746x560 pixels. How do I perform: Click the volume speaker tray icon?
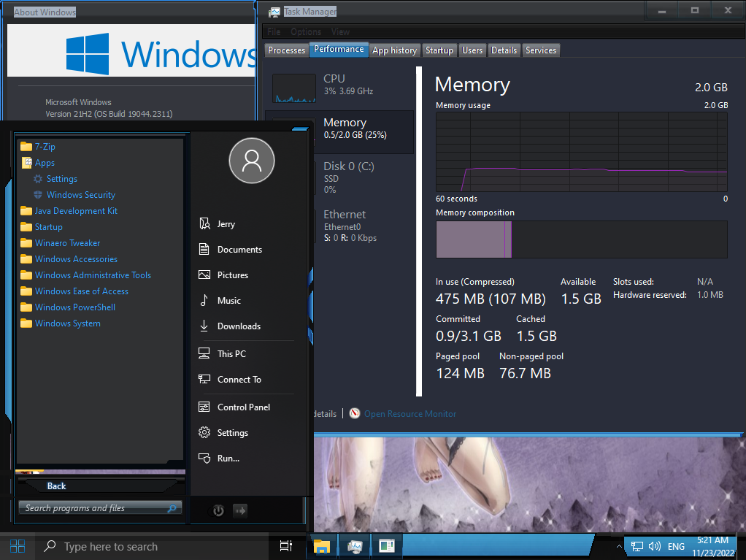coord(655,546)
